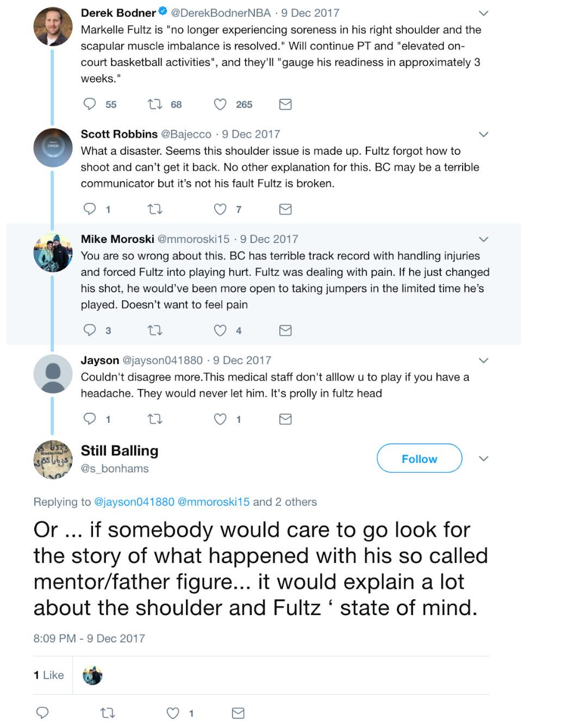Reply to Mike Moroski's tweet
561x728 pixels.
click(90, 330)
